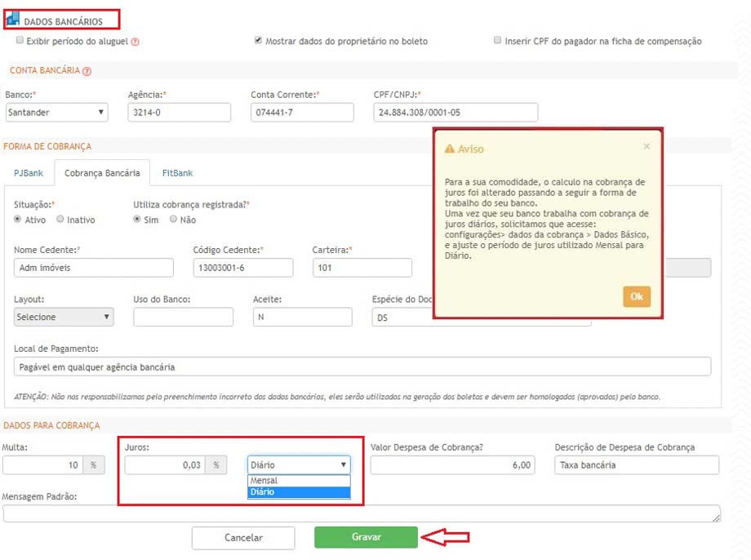Expand the Layout Selecione dropdown
This screenshot has width=751, height=560.
(64, 317)
